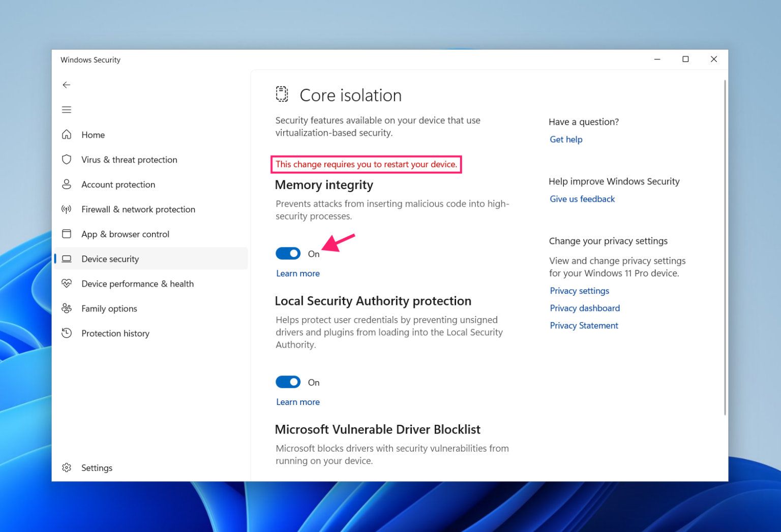Click Give us feedback link
The height and width of the screenshot is (532, 781).
582,199
